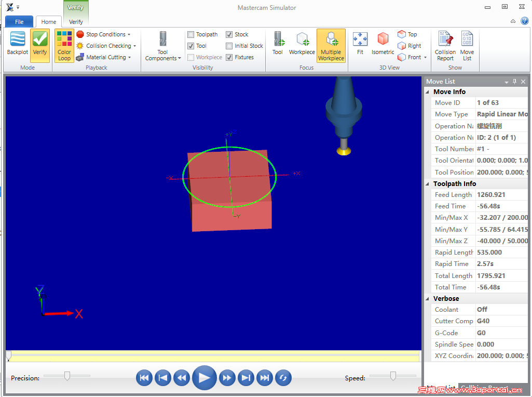Image resolution: width=532 pixels, height=397 pixels.
Task: Switch to Right view
Action: (x=409, y=46)
